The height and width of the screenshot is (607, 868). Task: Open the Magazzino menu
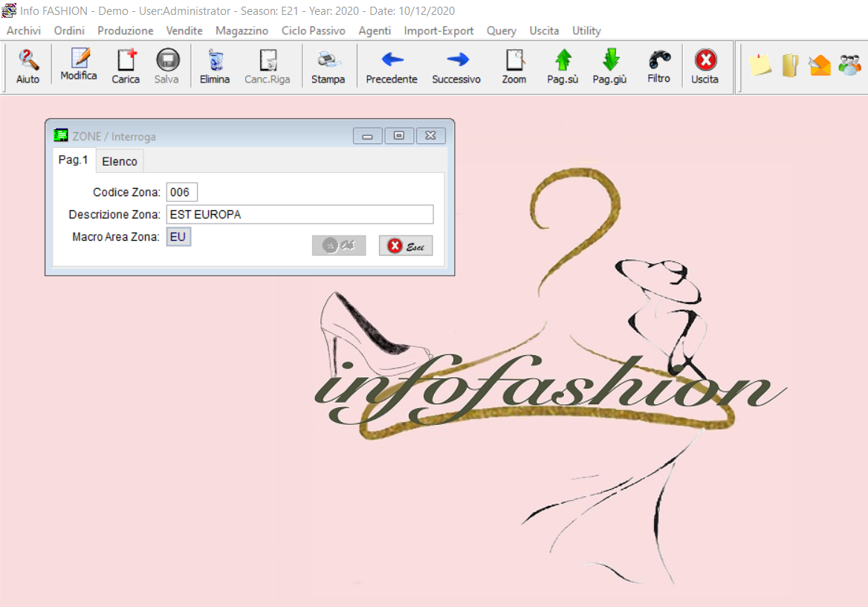click(242, 30)
